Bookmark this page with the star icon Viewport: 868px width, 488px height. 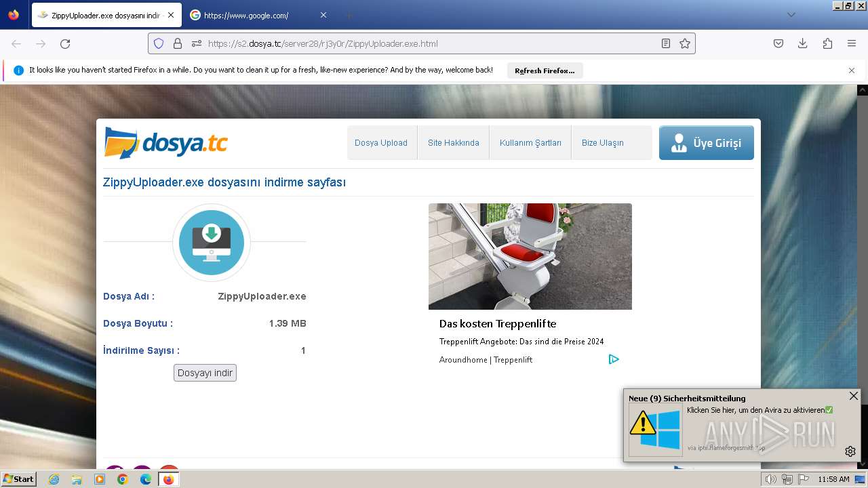point(685,43)
